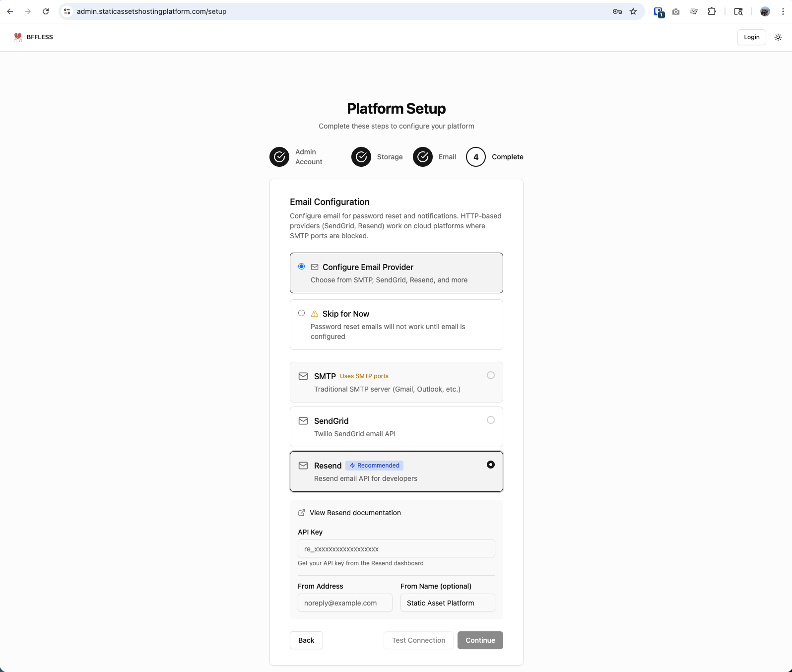Viewport: 792px width, 672px height.
Task: Open the external link icon for Resend docs
Action: coord(301,513)
